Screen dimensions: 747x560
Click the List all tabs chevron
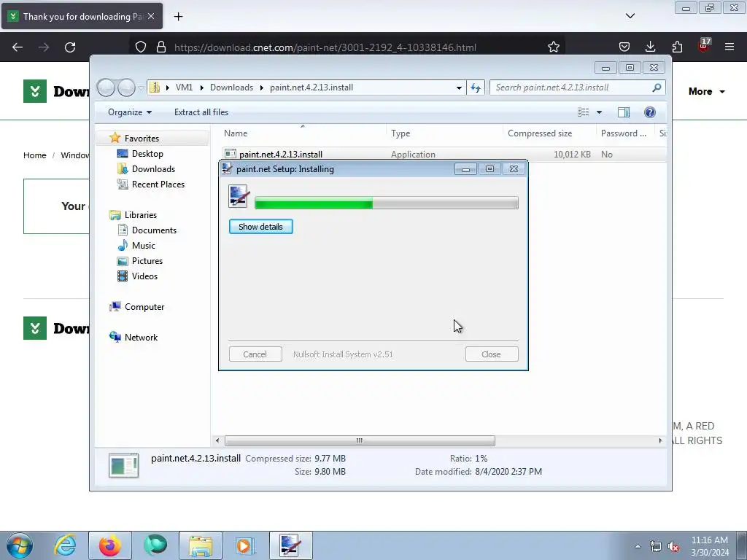[630, 16]
